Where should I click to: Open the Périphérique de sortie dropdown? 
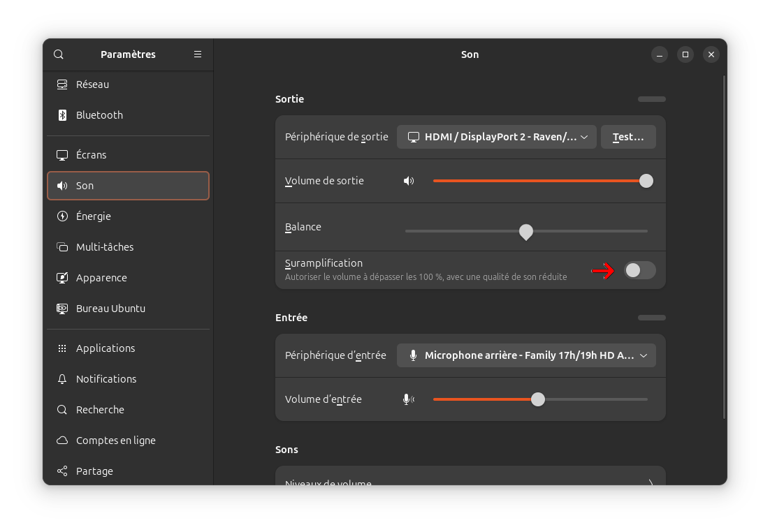[497, 137]
